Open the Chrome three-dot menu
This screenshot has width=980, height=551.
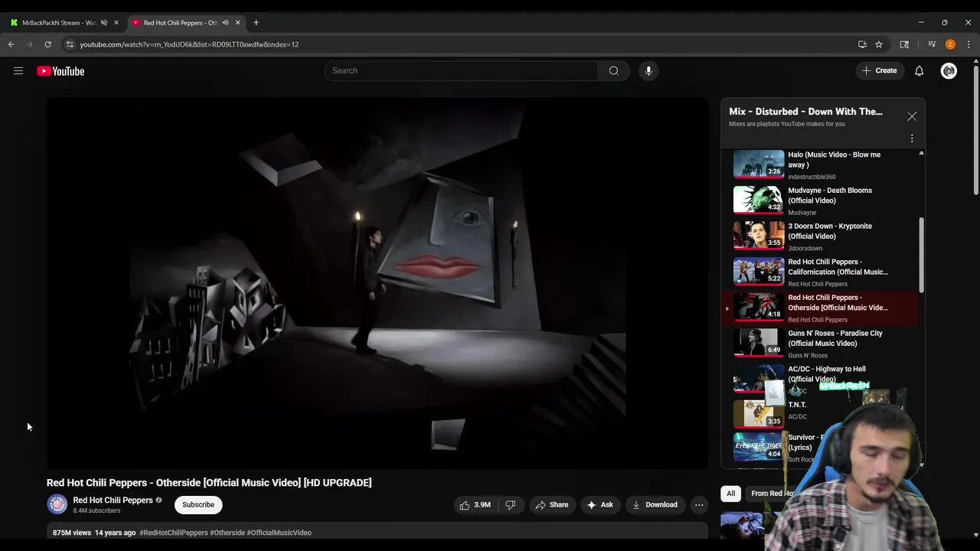coord(969,44)
